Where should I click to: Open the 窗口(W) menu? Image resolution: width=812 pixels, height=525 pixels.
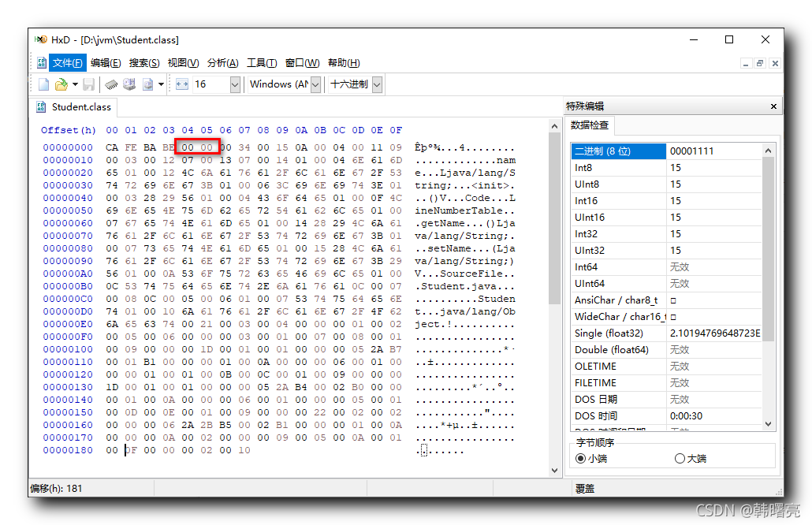point(302,63)
